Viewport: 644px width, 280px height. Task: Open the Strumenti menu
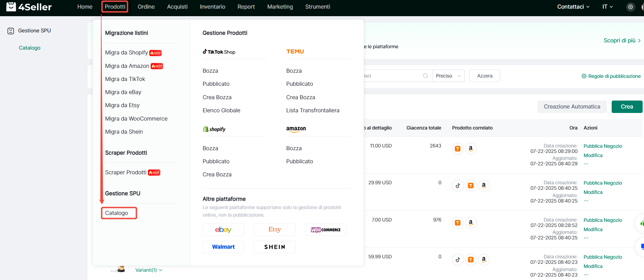(318, 7)
